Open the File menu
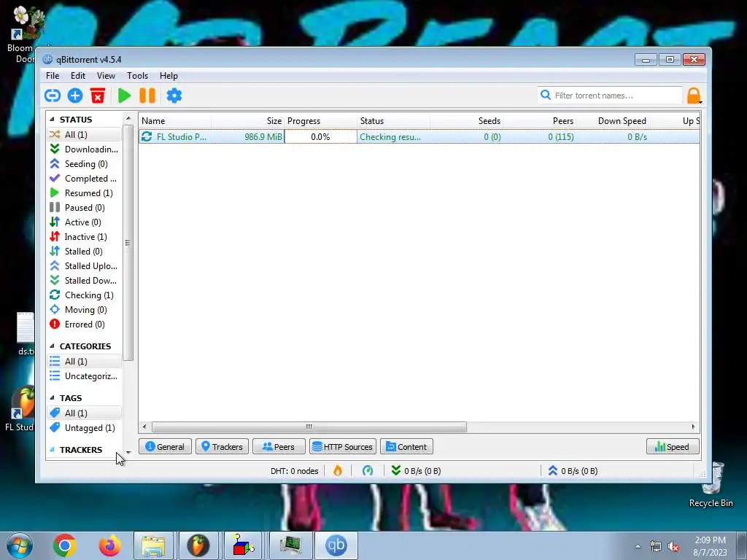Viewport: 747px width, 560px height. point(53,76)
